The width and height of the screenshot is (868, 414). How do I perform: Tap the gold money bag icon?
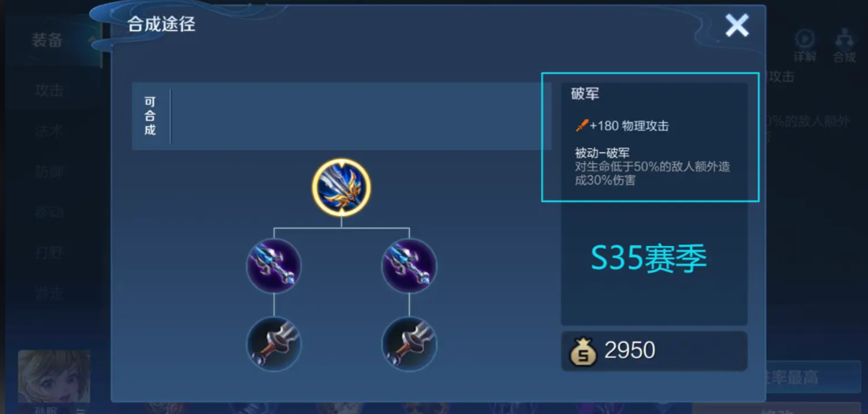point(583,351)
